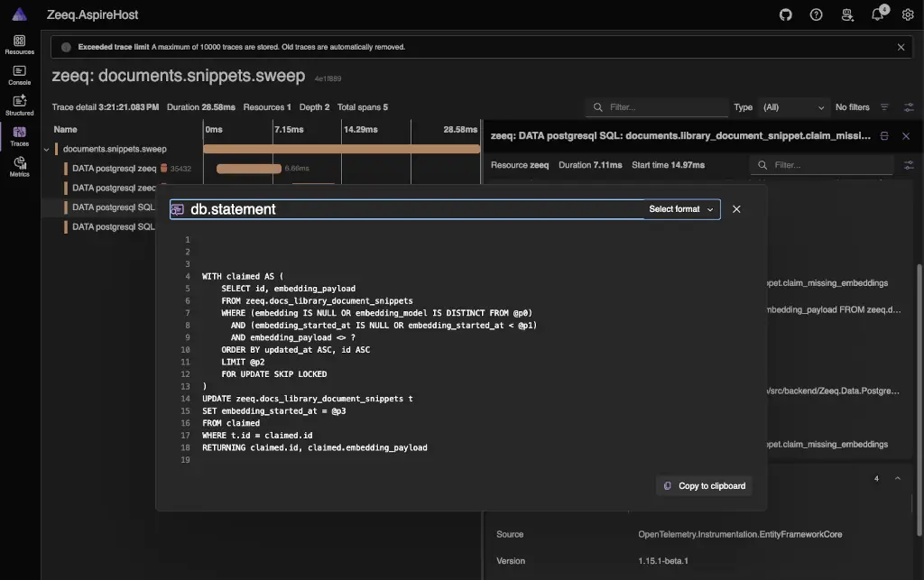Open trace view options icon
The height and width of the screenshot is (580, 924).
pos(909,107)
